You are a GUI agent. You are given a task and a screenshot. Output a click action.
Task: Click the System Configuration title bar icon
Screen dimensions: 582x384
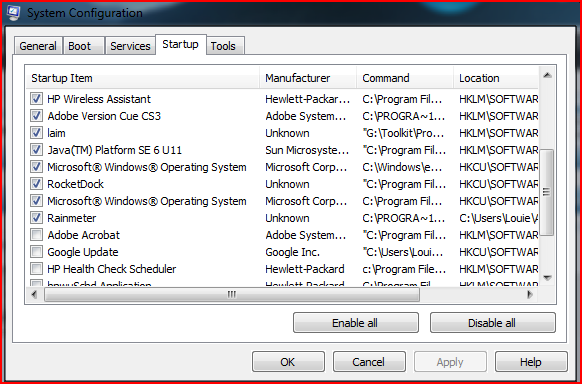13,13
